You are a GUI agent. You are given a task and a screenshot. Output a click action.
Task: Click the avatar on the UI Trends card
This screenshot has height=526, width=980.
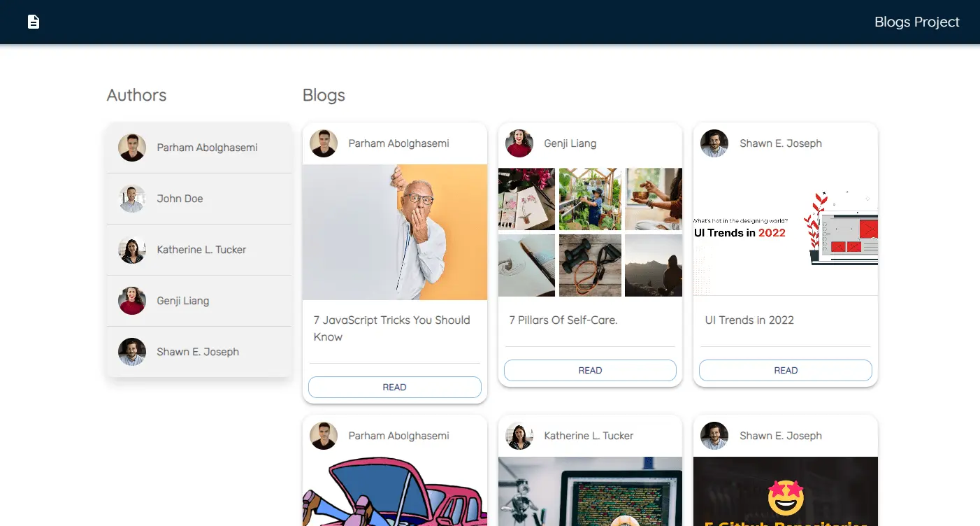coord(714,143)
